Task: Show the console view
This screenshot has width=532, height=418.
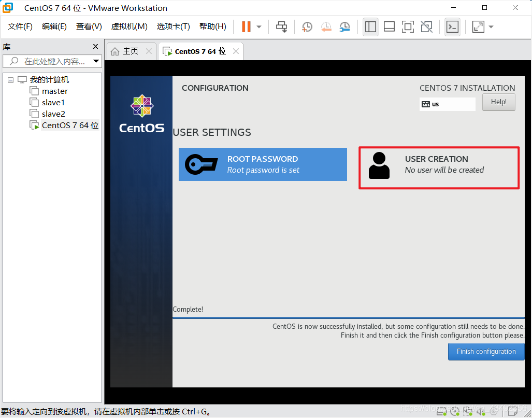Action: pyautogui.click(x=452, y=27)
